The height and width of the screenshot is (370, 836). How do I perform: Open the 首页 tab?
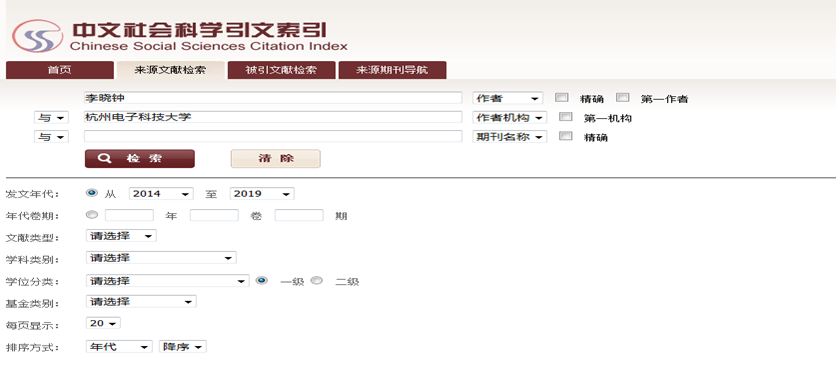(x=60, y=70)
